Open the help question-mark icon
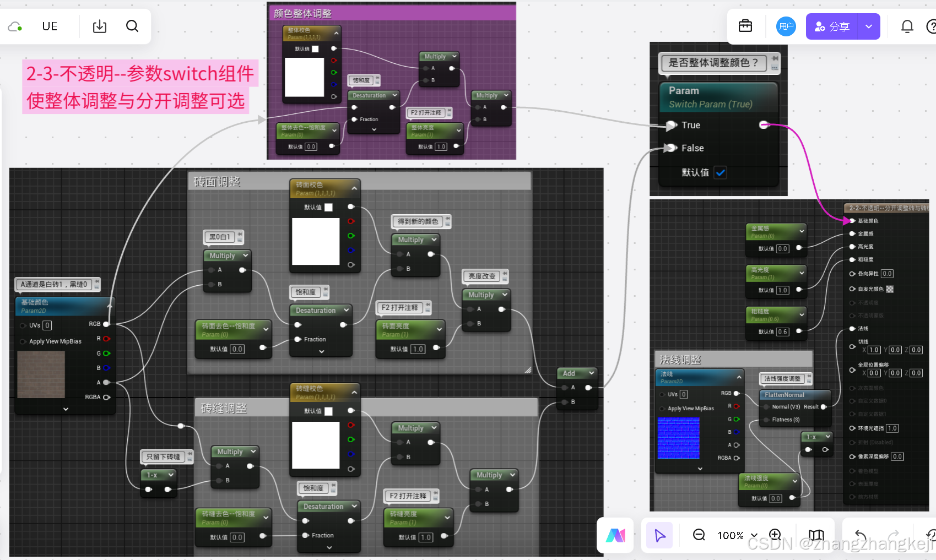 tap(932, 26)
